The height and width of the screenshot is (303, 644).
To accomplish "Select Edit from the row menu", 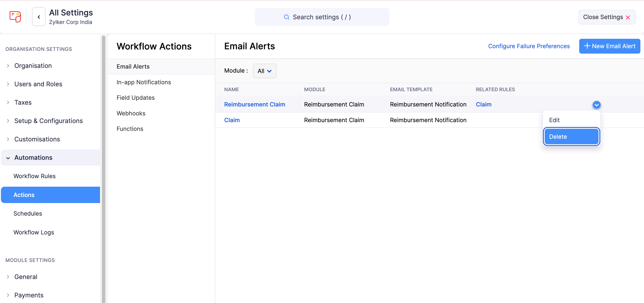I will click(571, 120).
